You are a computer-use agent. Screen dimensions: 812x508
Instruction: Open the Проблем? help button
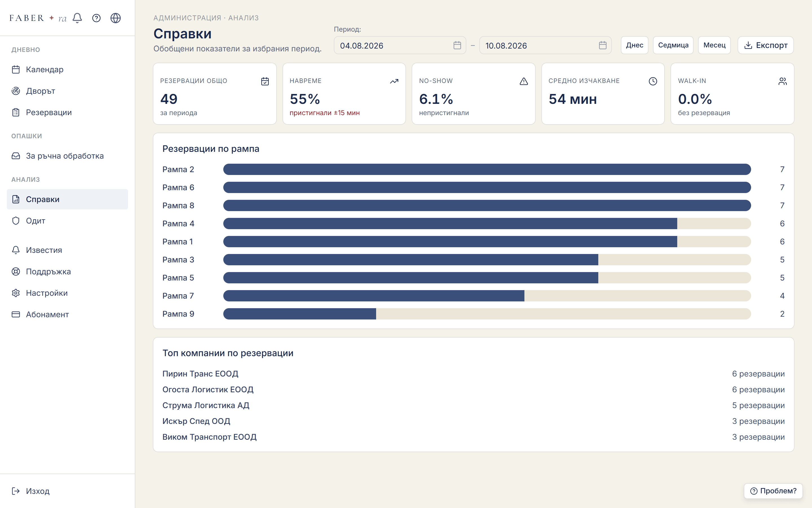(773, 491)
